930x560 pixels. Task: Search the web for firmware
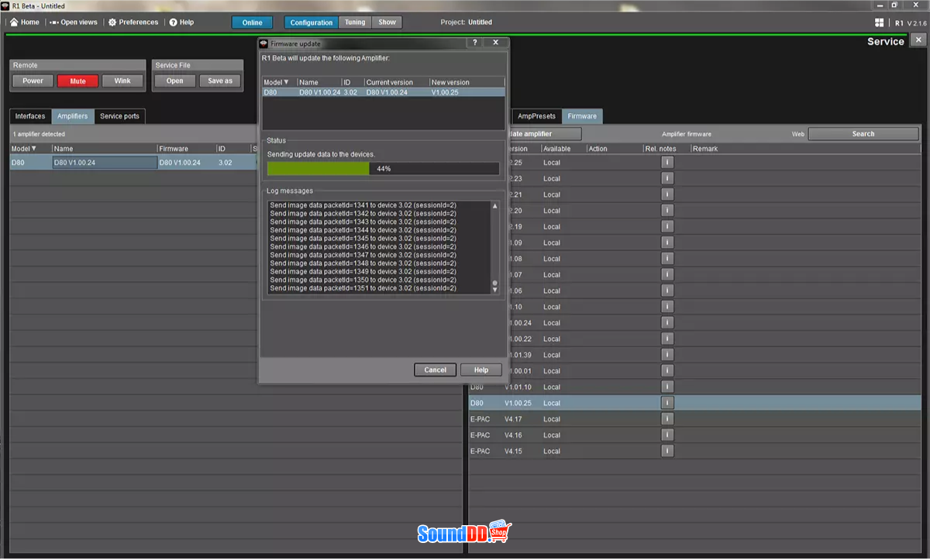point(863,134)
